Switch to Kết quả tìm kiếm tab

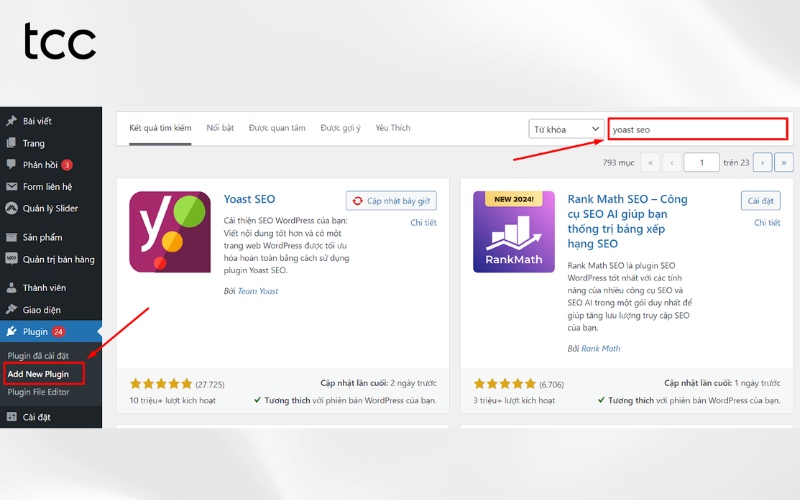tap(160, 128)
